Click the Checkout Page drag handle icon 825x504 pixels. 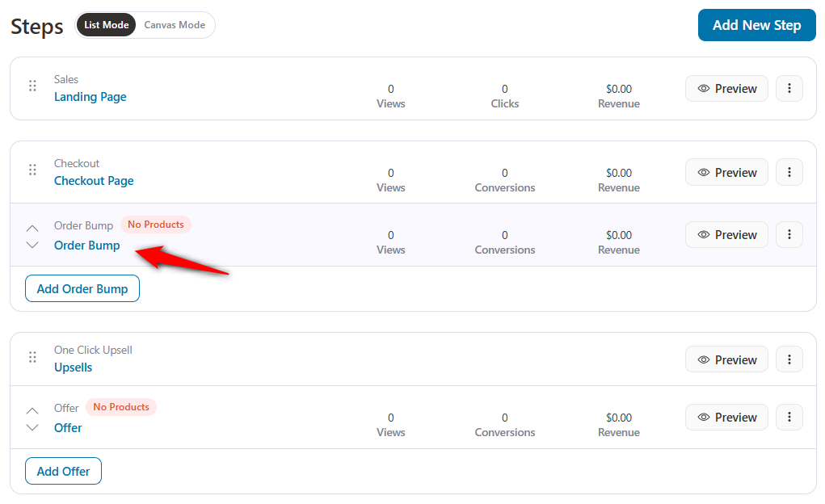32,170
